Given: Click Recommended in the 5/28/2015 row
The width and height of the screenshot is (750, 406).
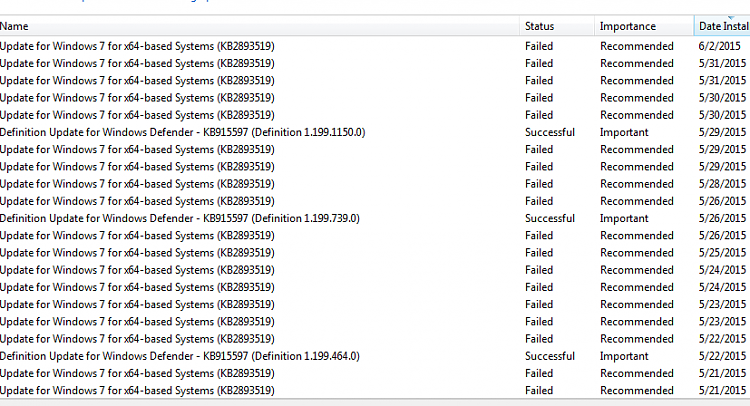Looking at the screenshot, I should point(637,184).
